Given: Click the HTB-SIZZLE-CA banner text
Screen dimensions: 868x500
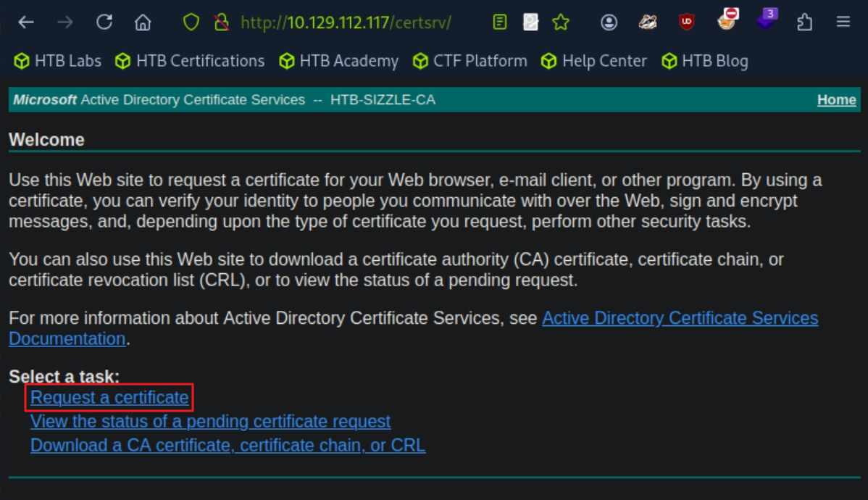Looking at the screenshot, I should click(383, 100).
